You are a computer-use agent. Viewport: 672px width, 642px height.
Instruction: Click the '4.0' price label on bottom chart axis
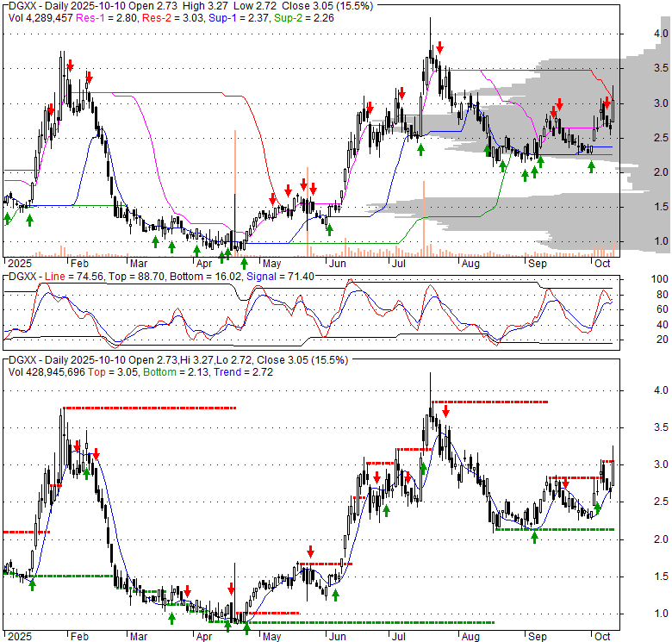click(662, 390)
